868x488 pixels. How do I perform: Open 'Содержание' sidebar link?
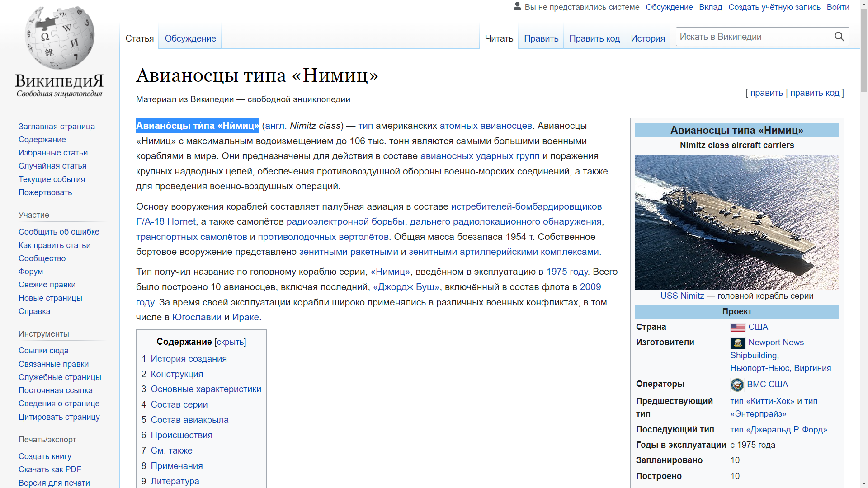42,140
